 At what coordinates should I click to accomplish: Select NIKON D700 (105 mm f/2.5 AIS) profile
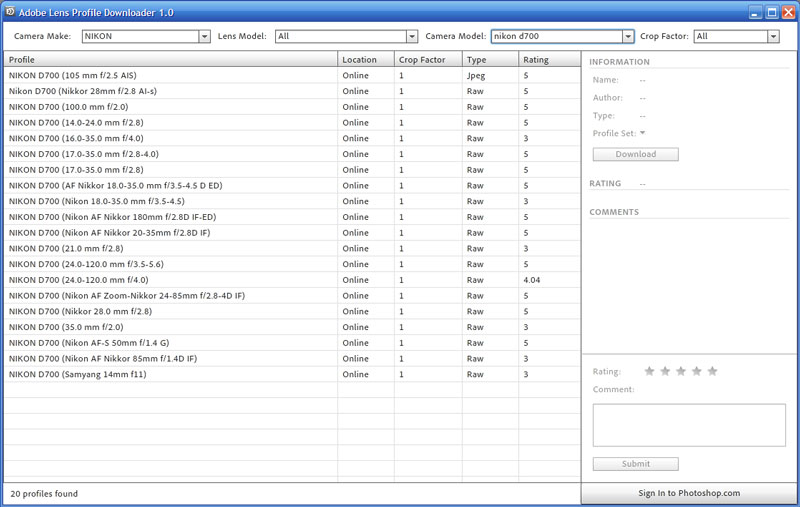tap(292, 75)
